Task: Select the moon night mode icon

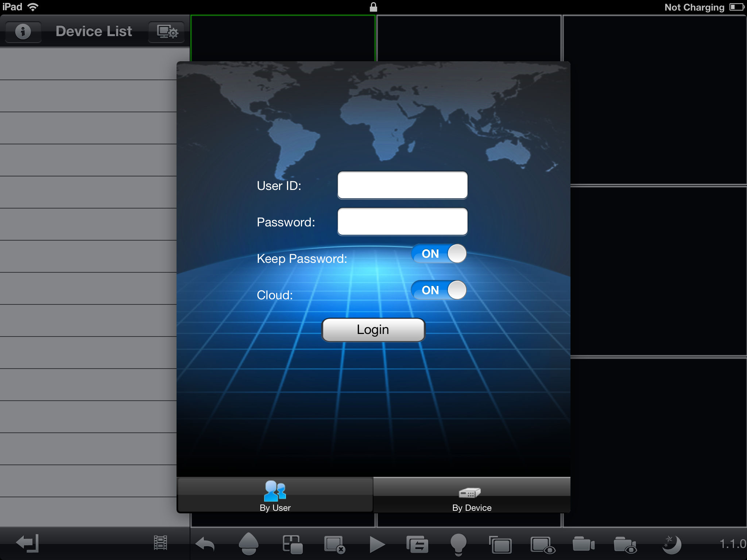Action: pos(671,545)
